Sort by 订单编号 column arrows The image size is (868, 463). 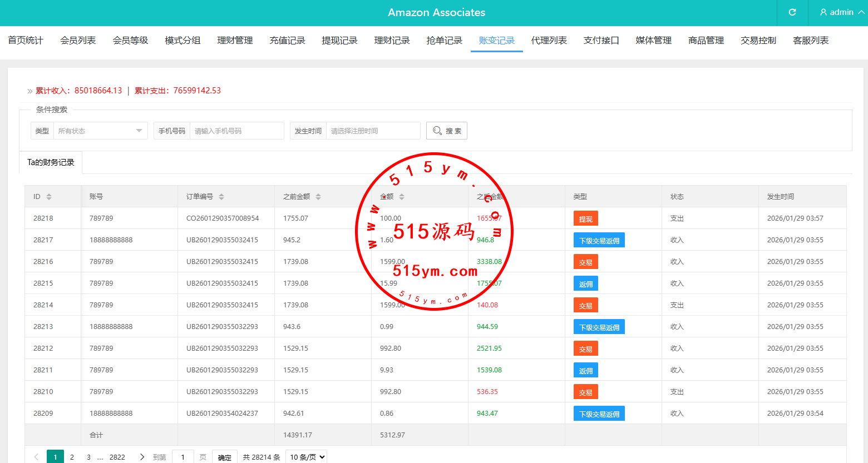point(221,197)
